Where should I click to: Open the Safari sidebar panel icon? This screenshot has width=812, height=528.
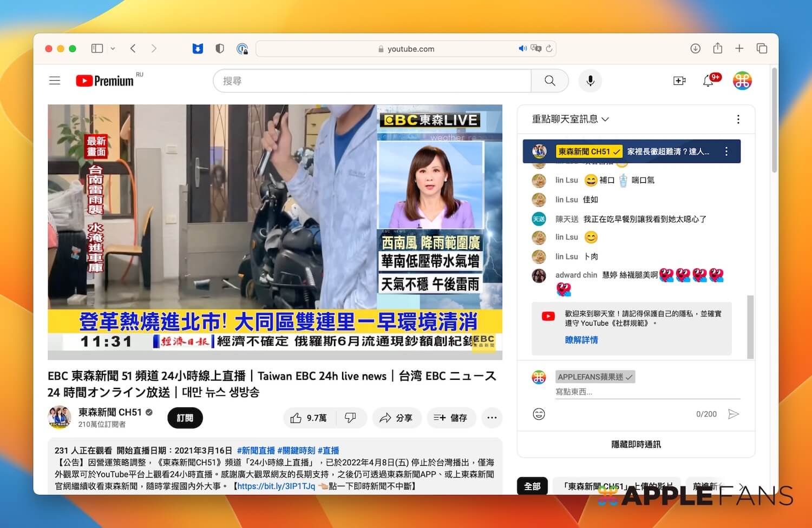point(97,49)
